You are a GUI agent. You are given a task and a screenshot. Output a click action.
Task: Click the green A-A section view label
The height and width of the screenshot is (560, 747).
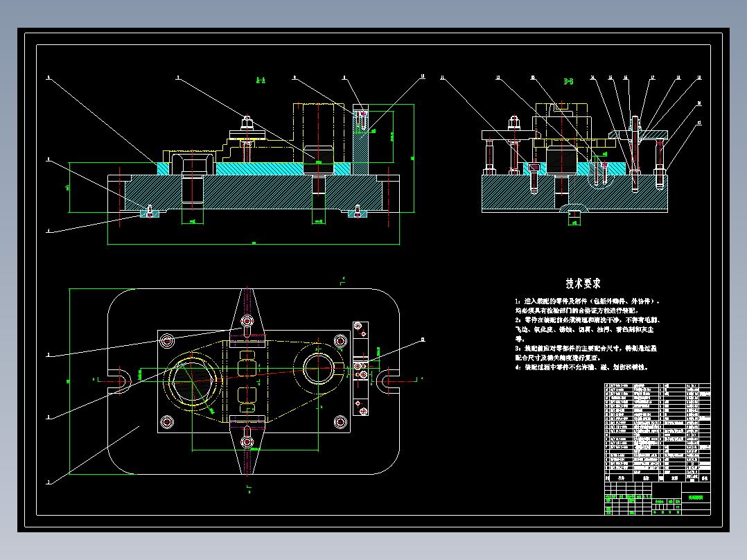tap(261, 80)
